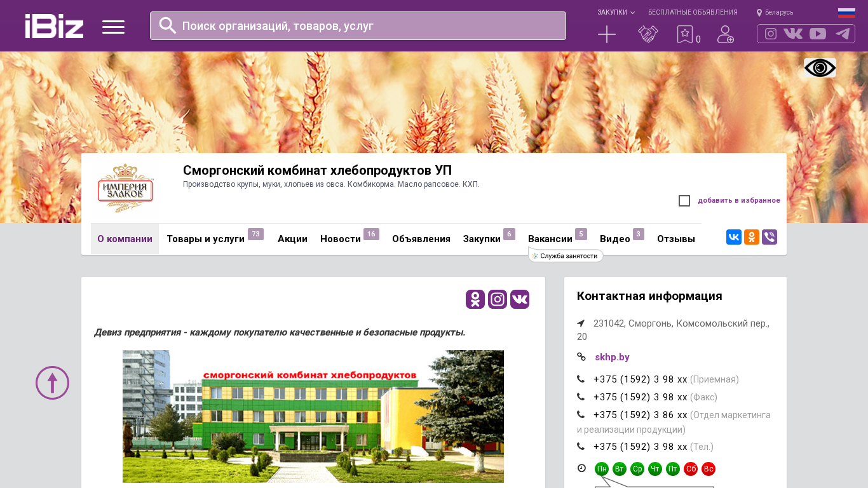Click the scroll-to-top arrow icon
This screenshot has width=868, height=488.
point(52,383)
